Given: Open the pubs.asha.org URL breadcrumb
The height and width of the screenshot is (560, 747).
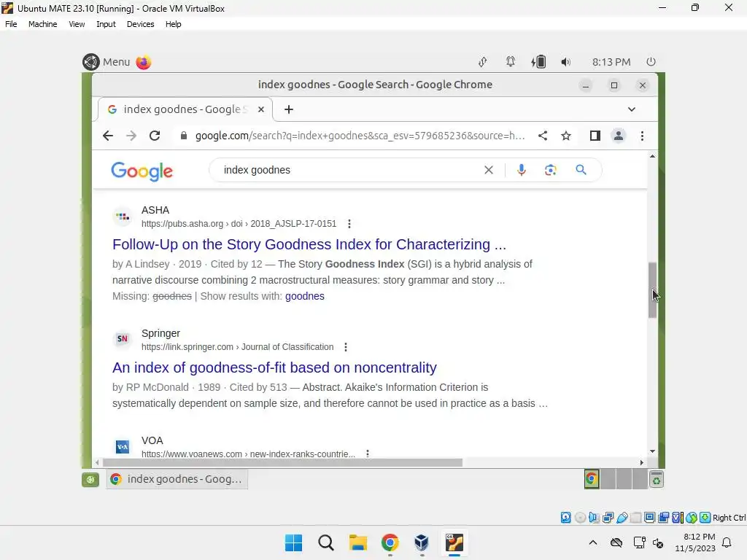Looking at the screenshot, I should 239,224.
